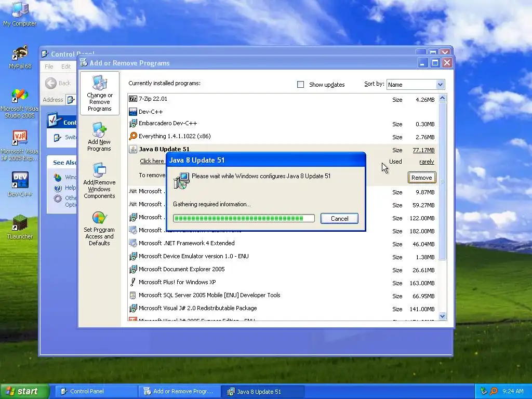Cancel the Java 8 Update 51 configuration
532x399 pixels.
pyautogui.click(x=339, y=219)
